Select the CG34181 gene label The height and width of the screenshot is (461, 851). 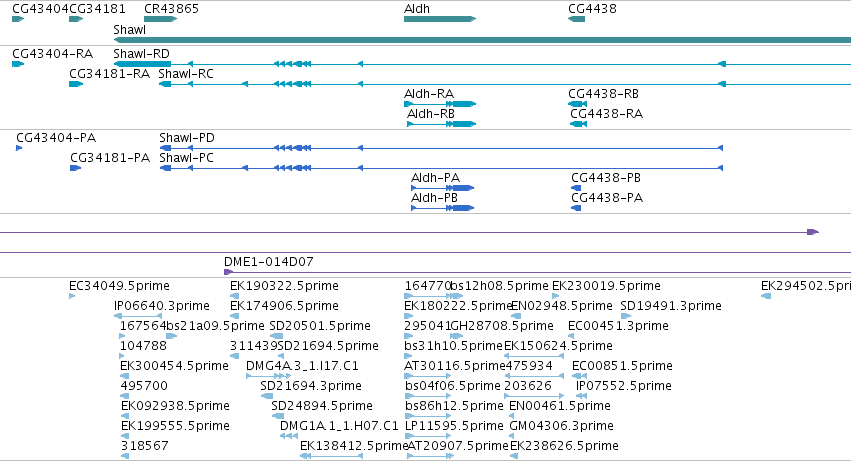point(98,9)
